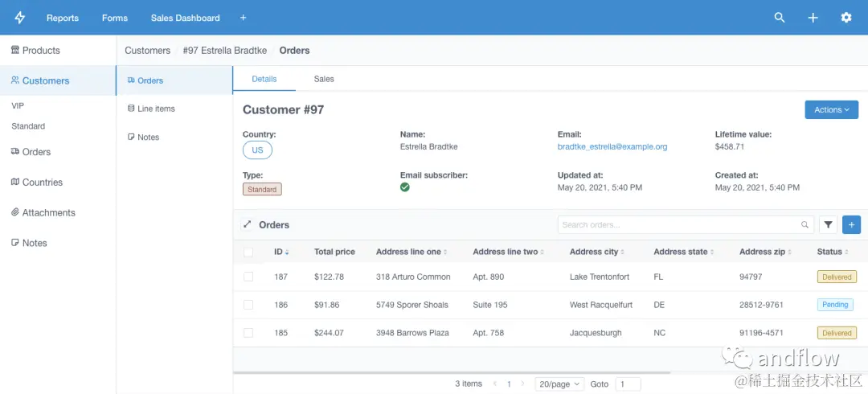Click the Lifetime value $458.71
The height and width of the screenshot is (394, 868).
(730, 147)
